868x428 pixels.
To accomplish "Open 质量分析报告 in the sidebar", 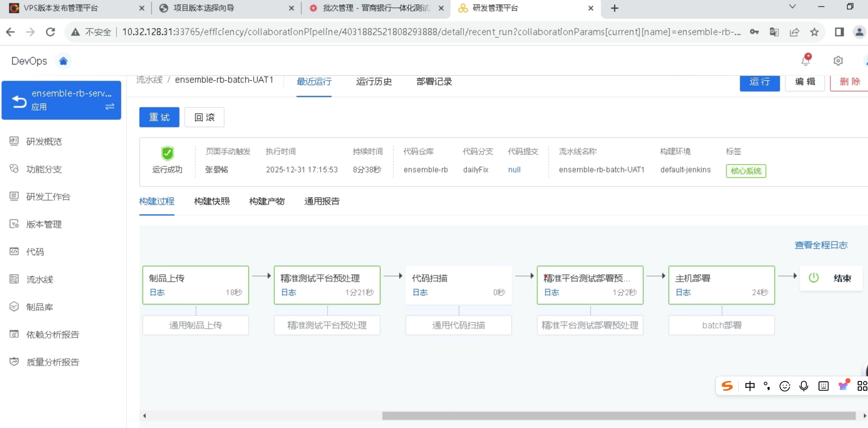I will pos(53,362).
